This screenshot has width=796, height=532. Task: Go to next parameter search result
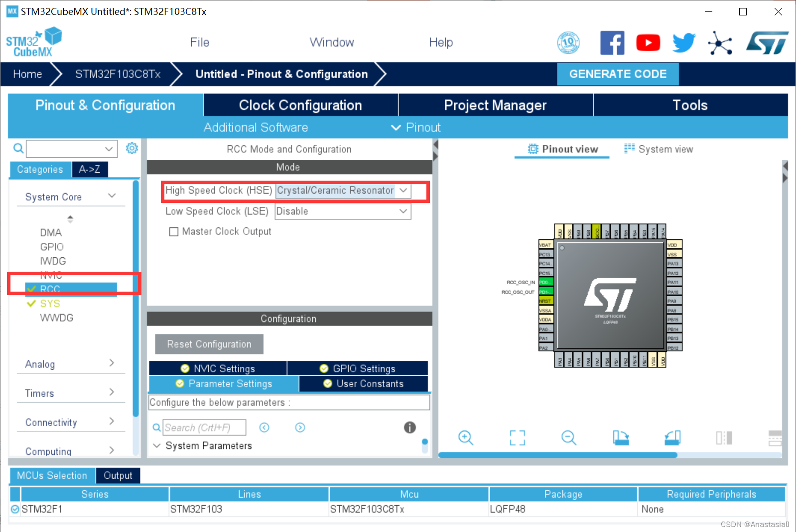[x=300, y=427]
